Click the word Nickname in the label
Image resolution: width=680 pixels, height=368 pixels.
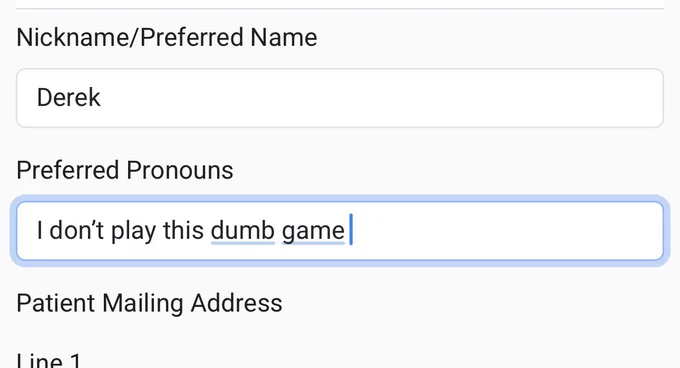[x=73, y=37]
